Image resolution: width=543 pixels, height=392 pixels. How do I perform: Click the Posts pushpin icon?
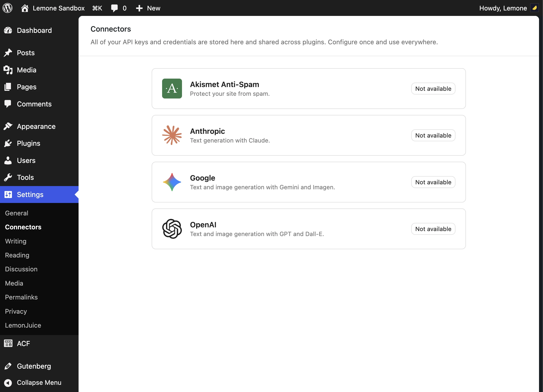8,53
